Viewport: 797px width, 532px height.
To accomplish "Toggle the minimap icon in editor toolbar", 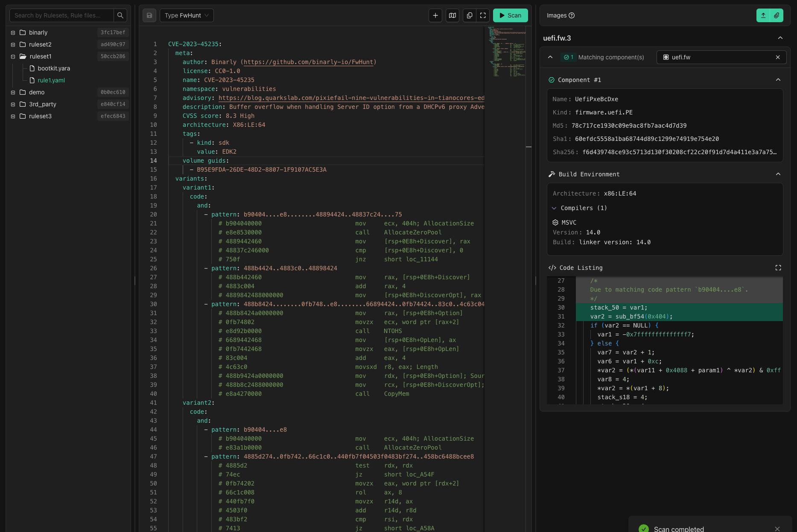I will pos(452,15).
